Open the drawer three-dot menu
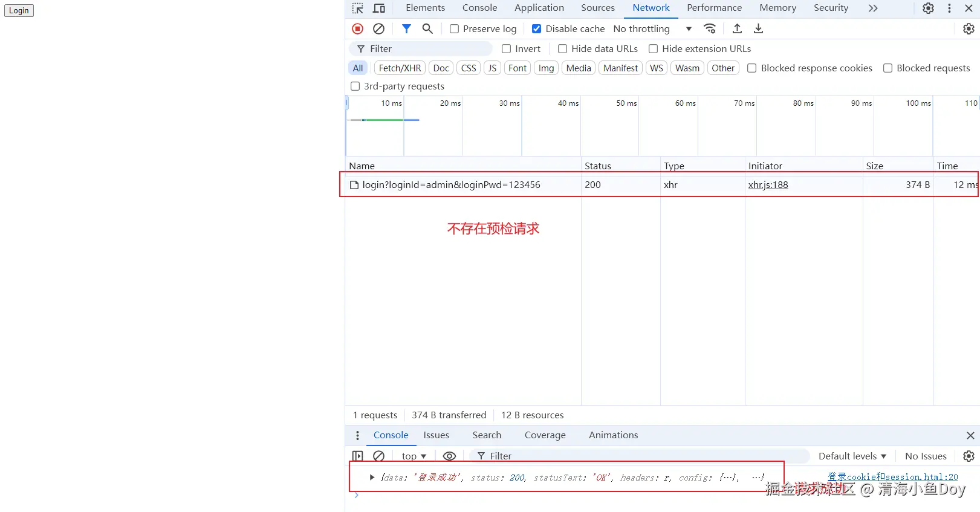This screenshot has height=512, width=980. point(357,435)
